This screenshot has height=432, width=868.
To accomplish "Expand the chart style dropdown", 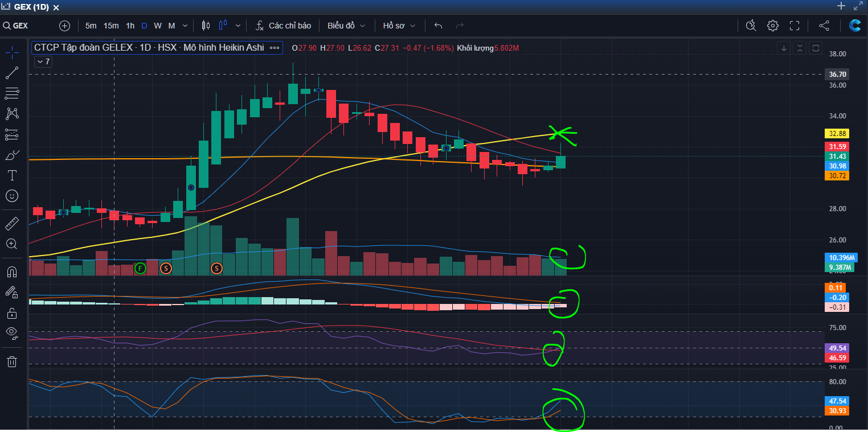I will click(238, 26).
